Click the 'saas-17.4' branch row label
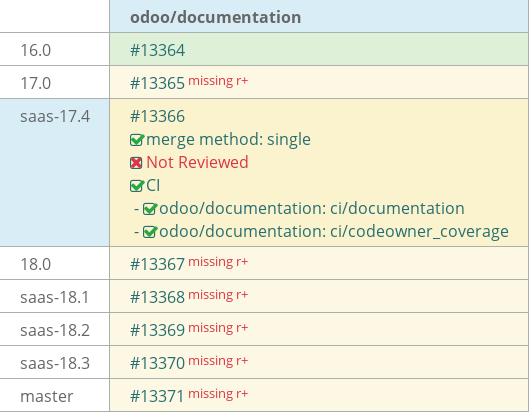 pyautogui.click(x=55, y=117)
